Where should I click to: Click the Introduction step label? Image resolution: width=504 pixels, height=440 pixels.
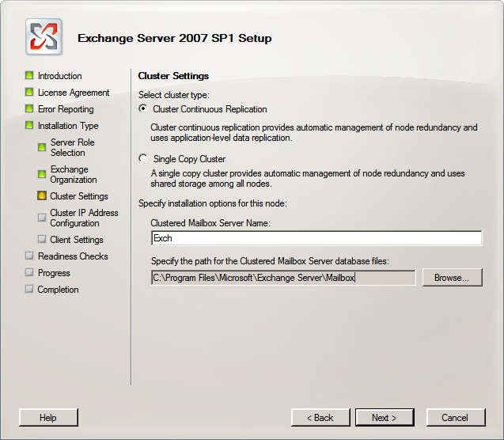click(x=60, y=76)
